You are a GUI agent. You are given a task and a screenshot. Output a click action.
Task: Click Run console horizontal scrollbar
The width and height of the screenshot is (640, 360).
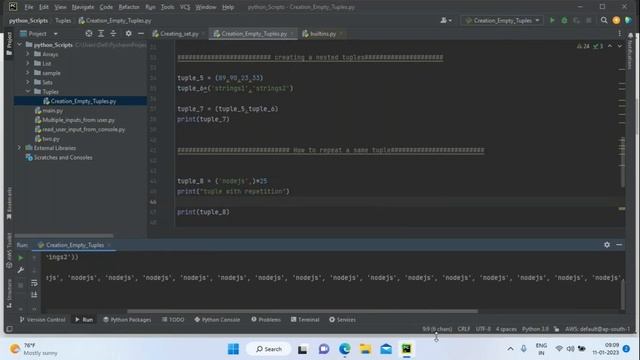pyautogui.click(x=302, y=311)
